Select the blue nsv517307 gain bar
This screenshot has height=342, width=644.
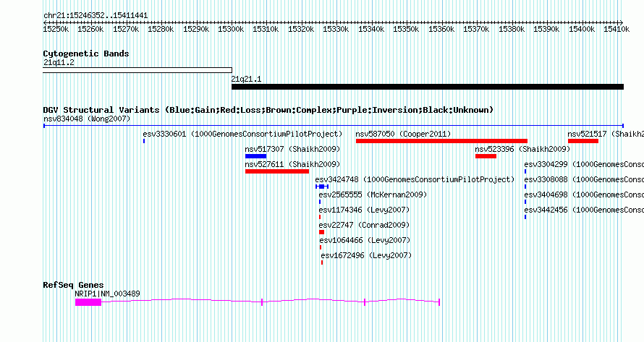coord(255,156)
